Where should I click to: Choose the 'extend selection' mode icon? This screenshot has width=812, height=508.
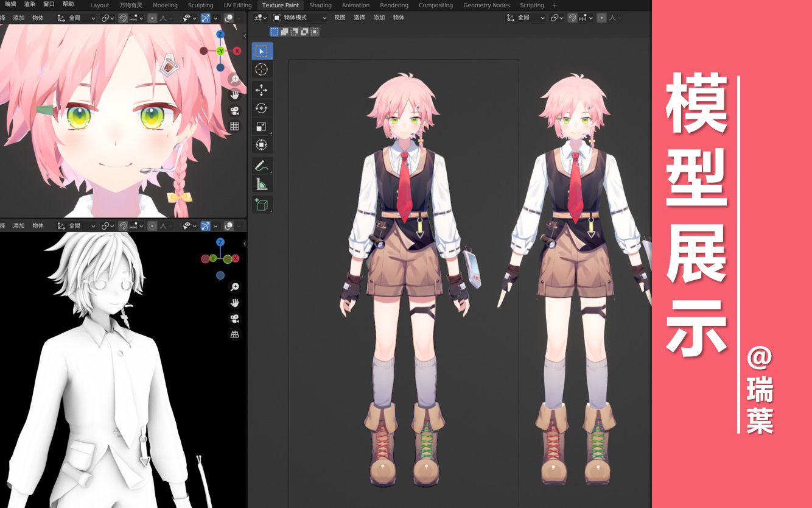point(285,32)
